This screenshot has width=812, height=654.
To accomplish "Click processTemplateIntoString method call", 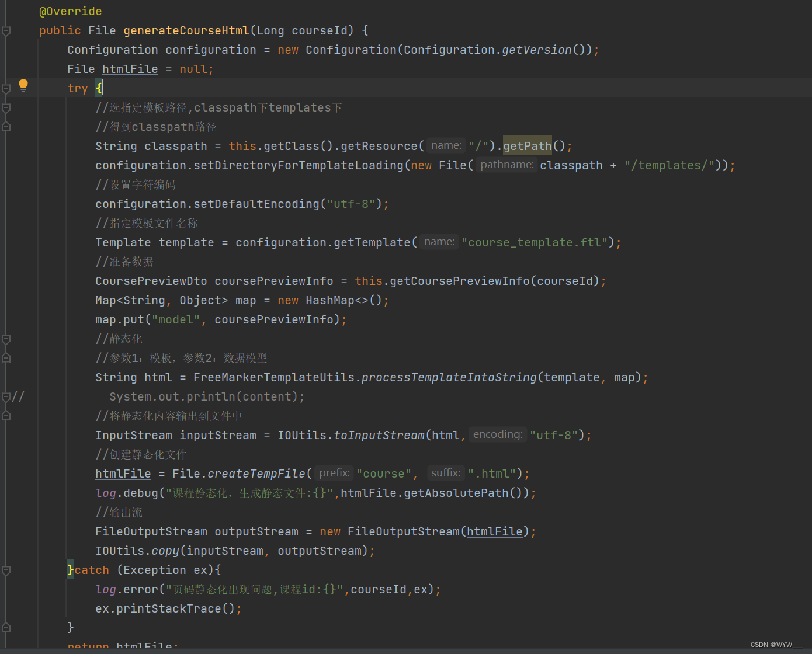I will pos(449,377).
